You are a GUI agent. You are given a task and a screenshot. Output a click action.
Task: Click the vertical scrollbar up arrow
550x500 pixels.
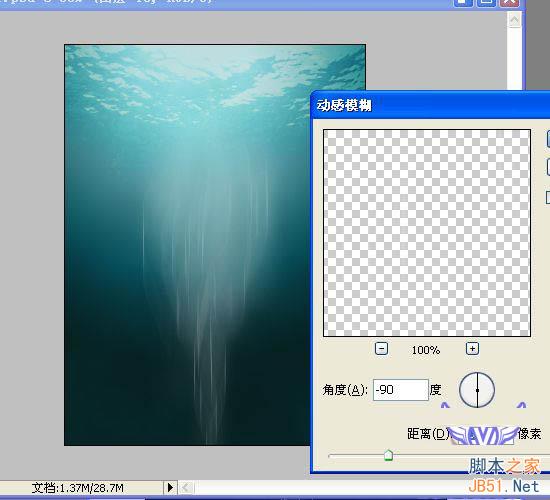[x=514, y=20]
